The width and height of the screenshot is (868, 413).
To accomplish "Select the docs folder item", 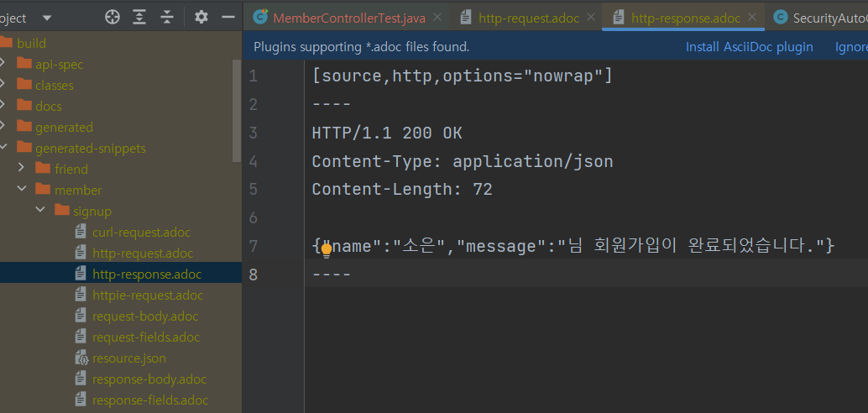I will click(49, 107).
